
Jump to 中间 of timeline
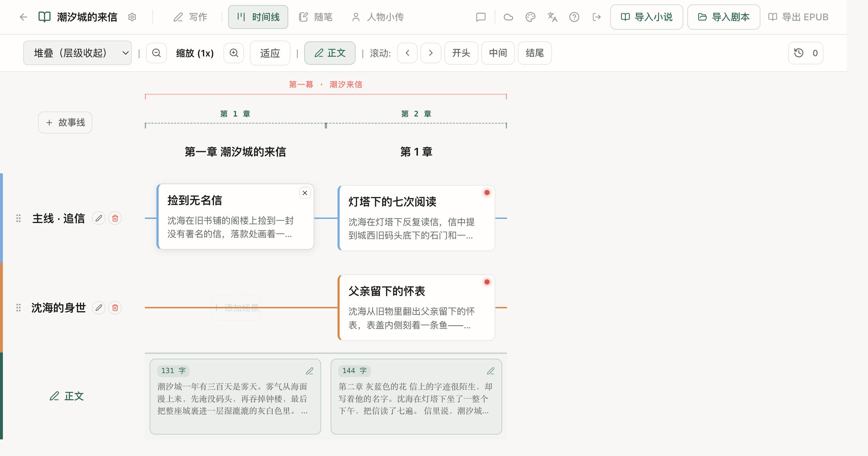498,53
